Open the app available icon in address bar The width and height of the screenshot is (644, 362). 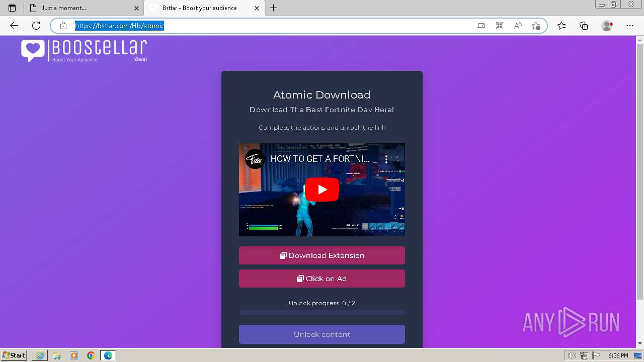click(x=481, y=26)
